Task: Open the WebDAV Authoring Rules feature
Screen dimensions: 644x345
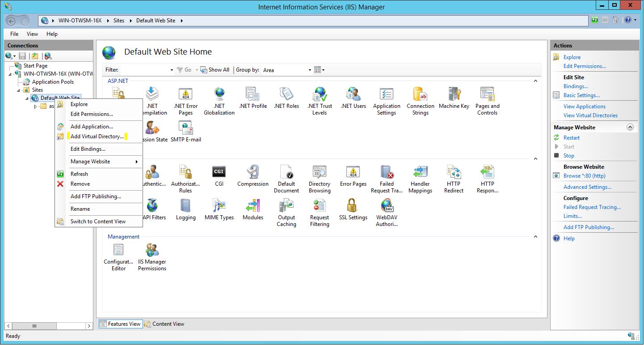Action: [x=387, y=213]
